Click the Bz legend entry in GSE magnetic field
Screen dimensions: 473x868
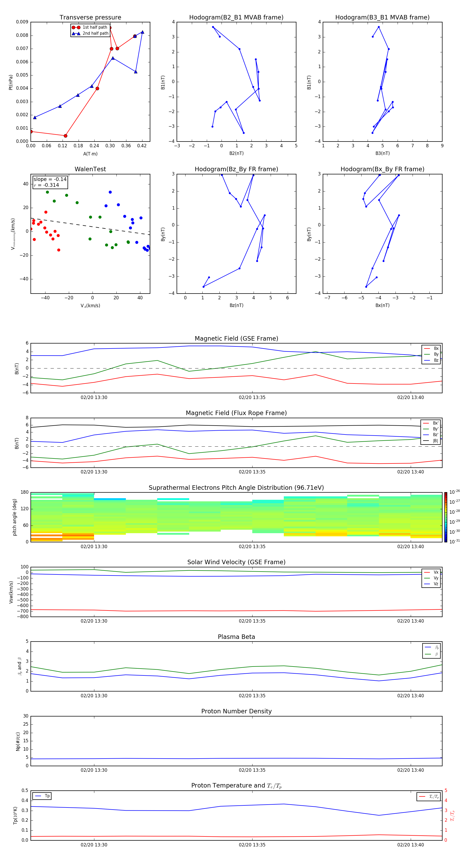431,360
